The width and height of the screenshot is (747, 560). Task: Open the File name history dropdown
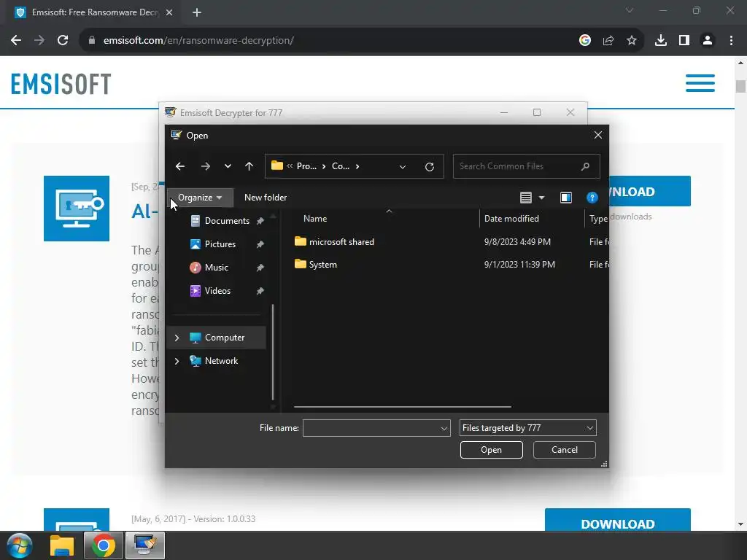(x=444, y=428)
